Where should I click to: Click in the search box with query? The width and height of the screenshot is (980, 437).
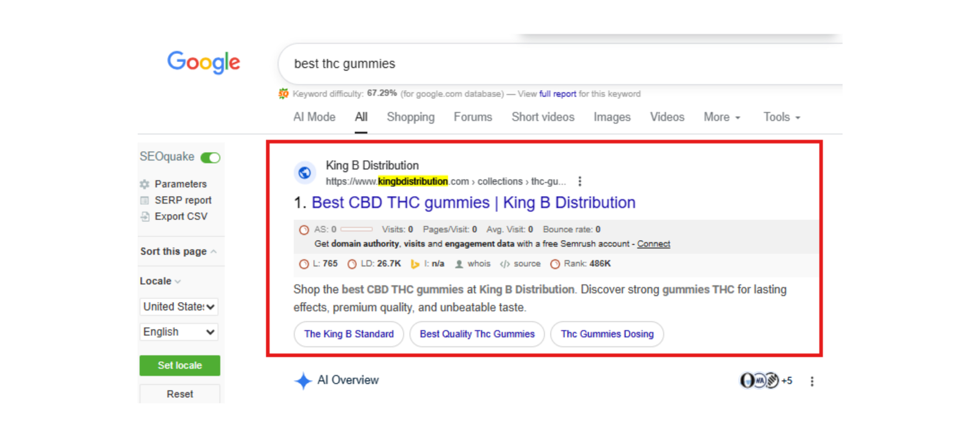pyautogui.click(x=551, y=64)
